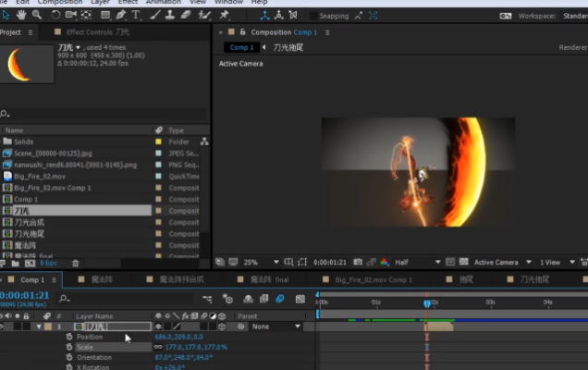Toggle Motion Blur enable switch in timeline
The height and width of the screenshot is (370, 588).
(280, 299)
